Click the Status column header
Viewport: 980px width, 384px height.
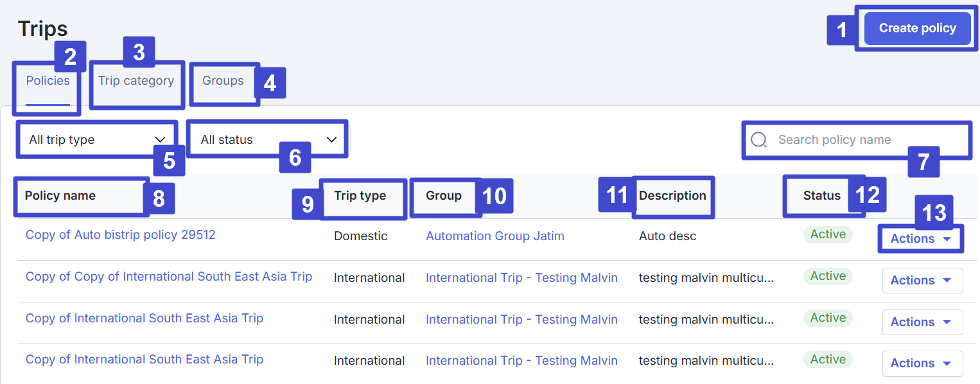[821, 196]
